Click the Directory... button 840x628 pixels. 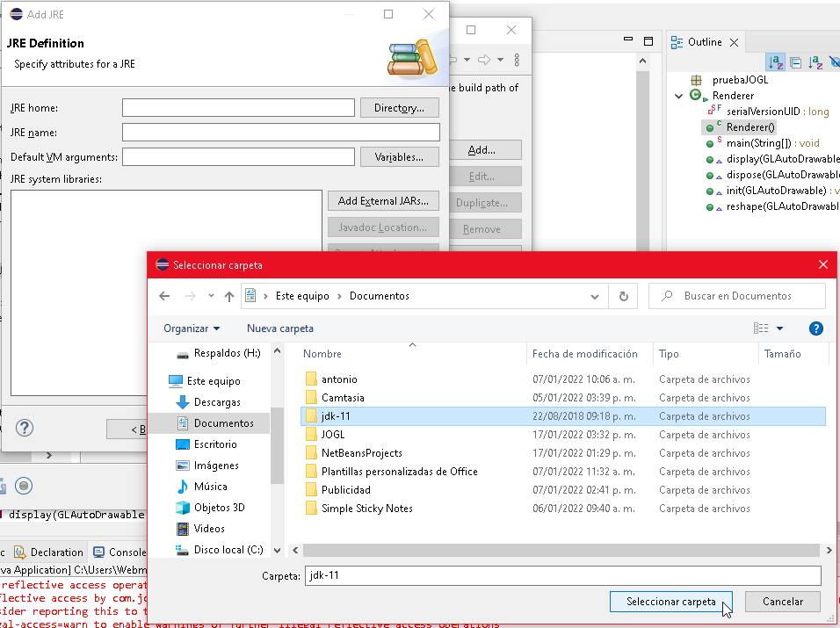click(399, 108)
